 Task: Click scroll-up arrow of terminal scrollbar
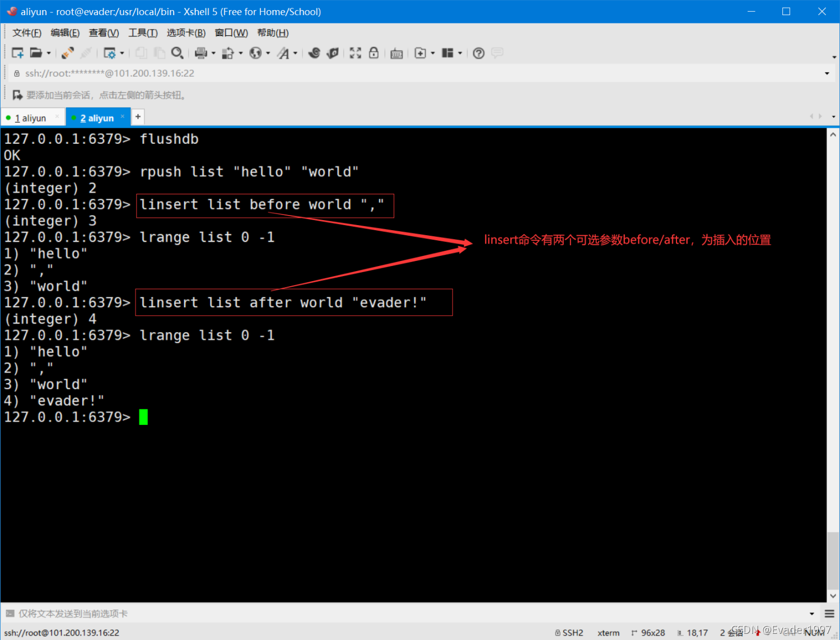(x=833, y=135)
